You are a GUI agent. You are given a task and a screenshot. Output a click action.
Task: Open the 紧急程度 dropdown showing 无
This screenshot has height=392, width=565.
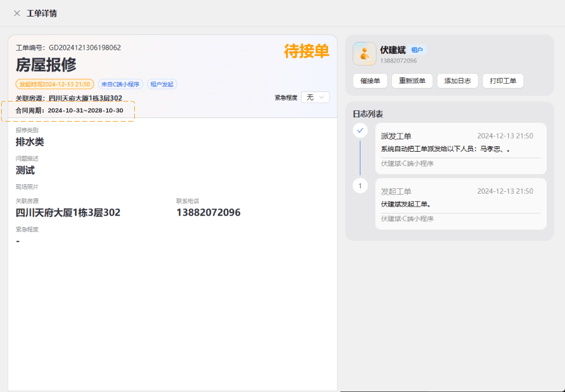tap(315, 97)
